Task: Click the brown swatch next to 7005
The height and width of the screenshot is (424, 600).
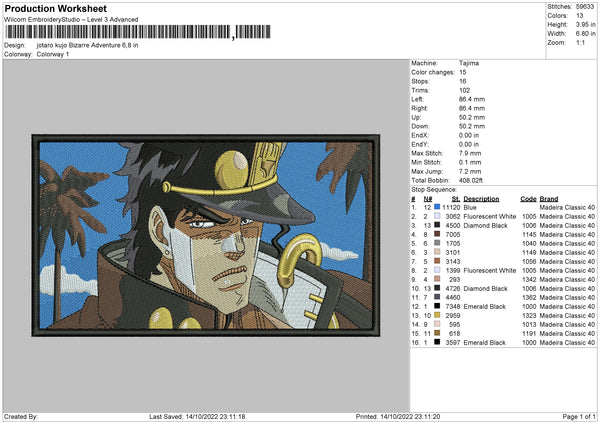Action: pos(437,234)
